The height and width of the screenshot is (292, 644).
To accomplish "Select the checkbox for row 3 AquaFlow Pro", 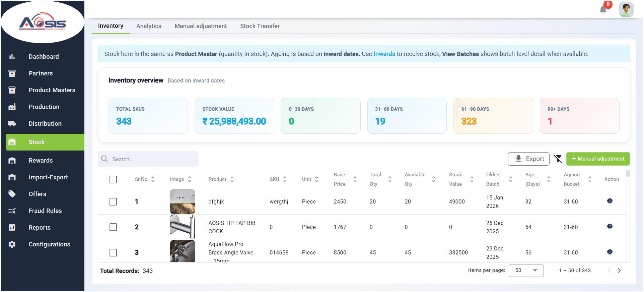I will tap(113, 253).
